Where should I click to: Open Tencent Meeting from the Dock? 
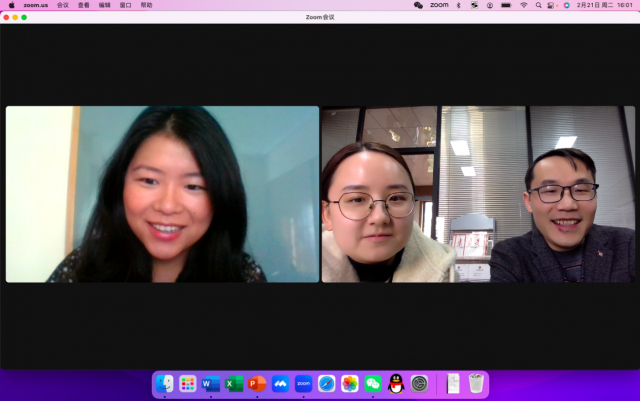coord(280,384)
